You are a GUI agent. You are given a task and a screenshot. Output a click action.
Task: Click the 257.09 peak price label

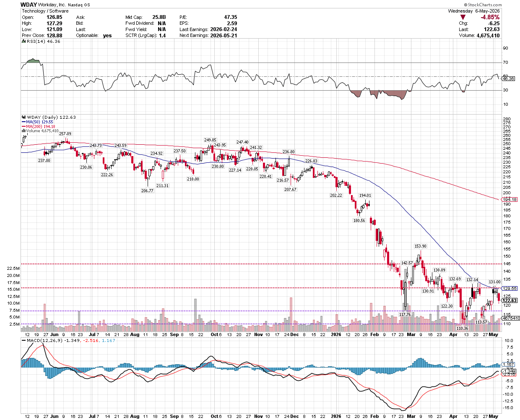65,134
